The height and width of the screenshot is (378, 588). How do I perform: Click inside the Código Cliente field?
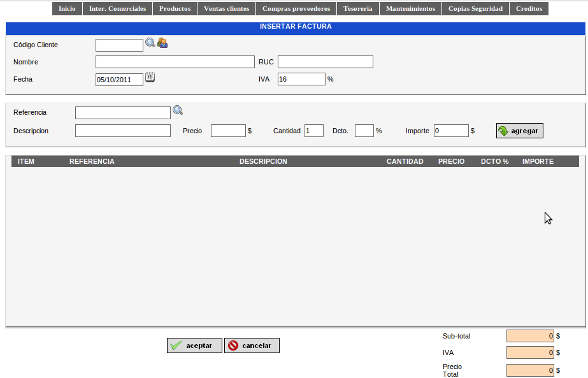[118, 45]
